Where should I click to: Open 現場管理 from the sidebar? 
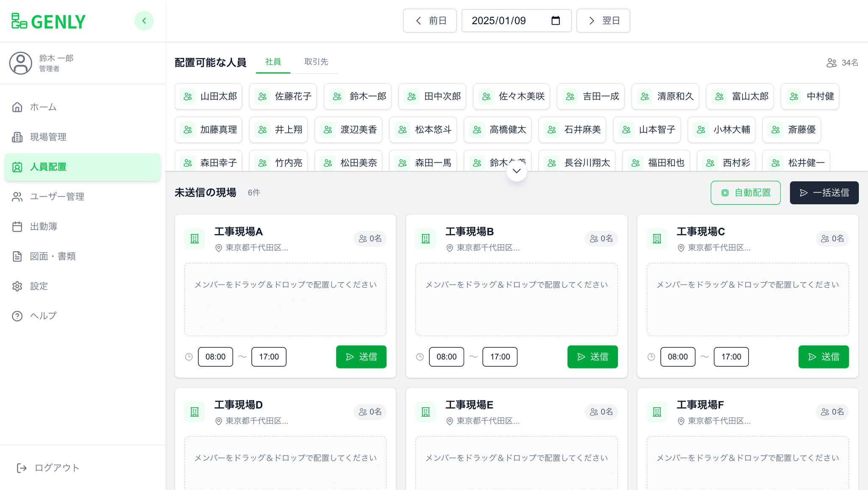[x=47, y=137]
